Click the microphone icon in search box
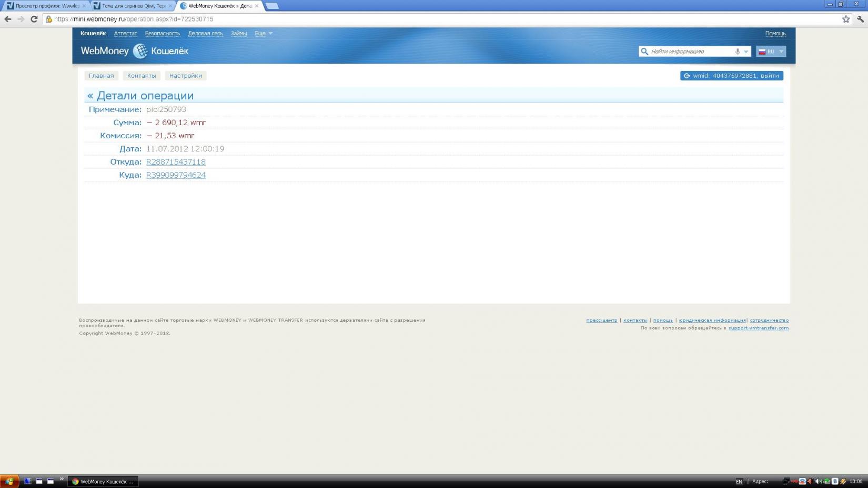This screenshot has height=488, width=868. click(738, 52)
